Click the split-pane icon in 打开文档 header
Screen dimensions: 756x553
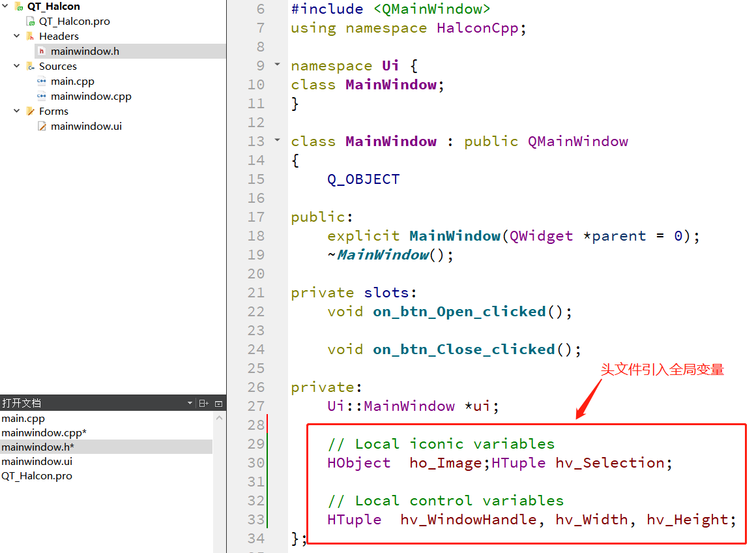coord(204,404)
